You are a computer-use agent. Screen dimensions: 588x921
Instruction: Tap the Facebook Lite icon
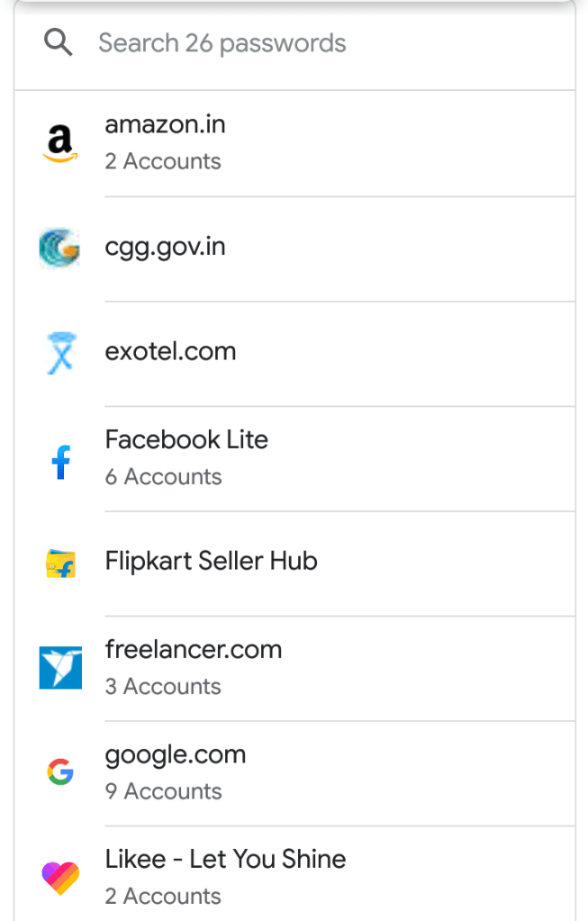[60, 460]
